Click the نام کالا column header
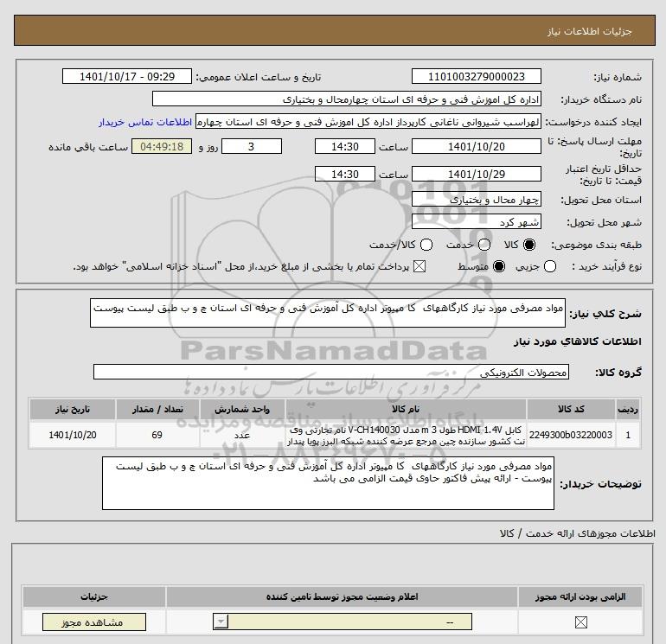The image size is (666, 644). 406,409
